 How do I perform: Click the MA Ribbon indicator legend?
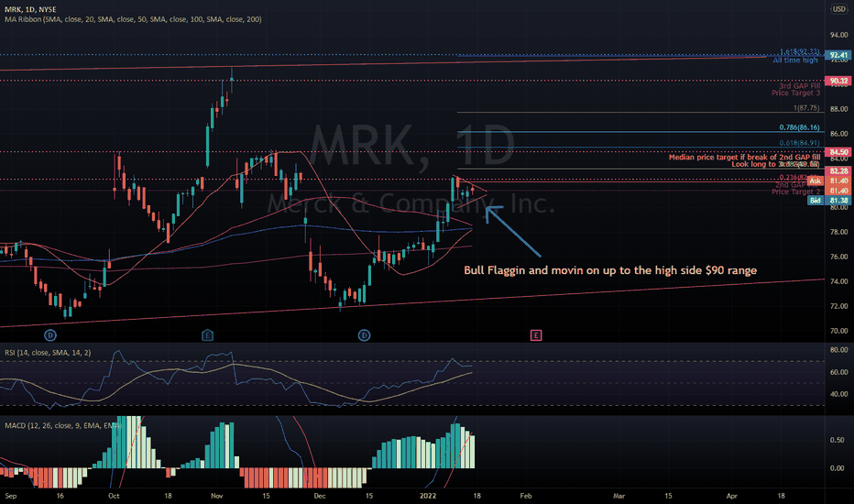[x=133, y=19]
